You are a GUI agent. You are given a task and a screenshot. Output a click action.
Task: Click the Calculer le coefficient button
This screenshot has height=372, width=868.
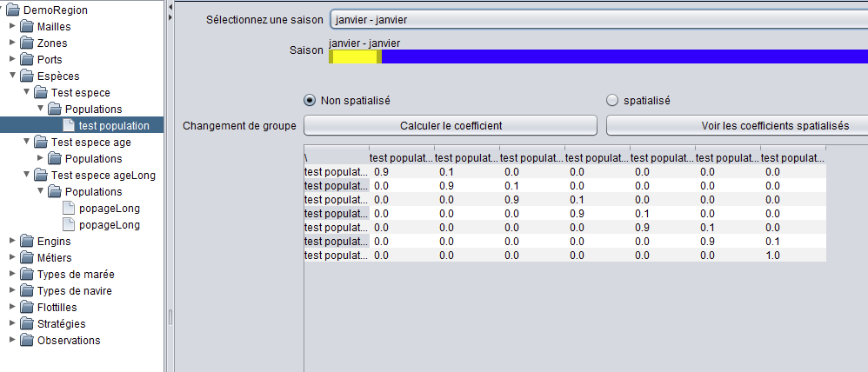451,126
